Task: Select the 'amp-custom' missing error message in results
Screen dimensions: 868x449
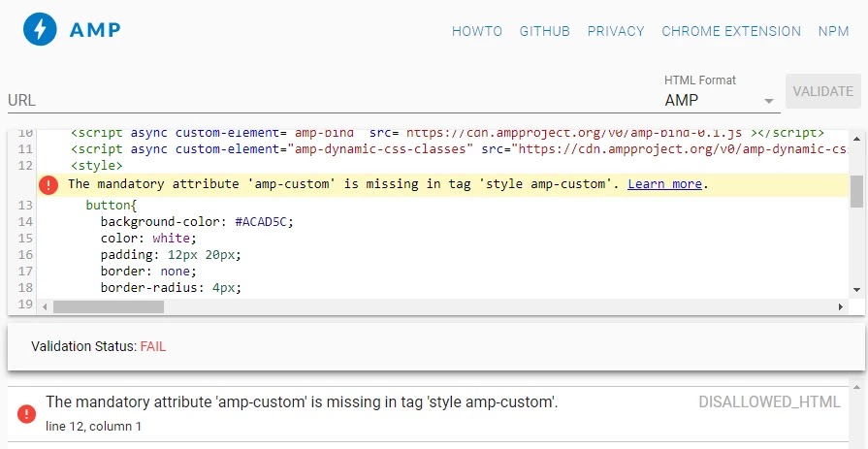Action: (302, 401)
